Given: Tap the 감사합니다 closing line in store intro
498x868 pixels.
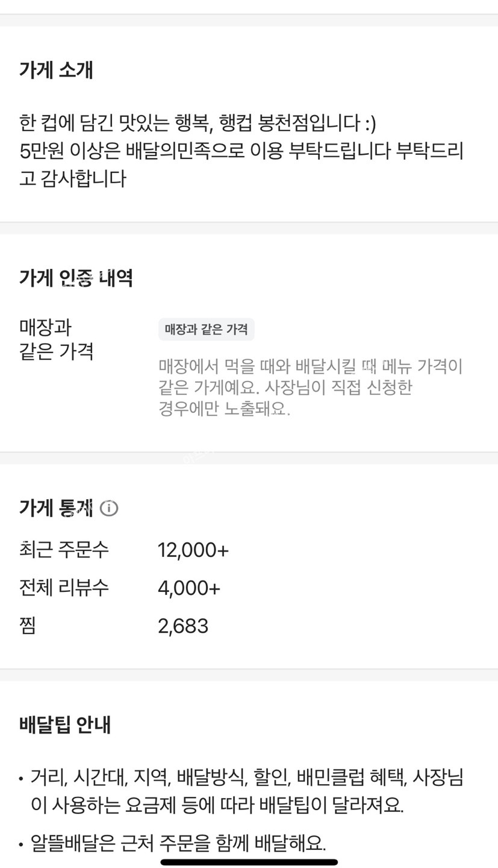Looking at the screenshot, I should point(72,178).
